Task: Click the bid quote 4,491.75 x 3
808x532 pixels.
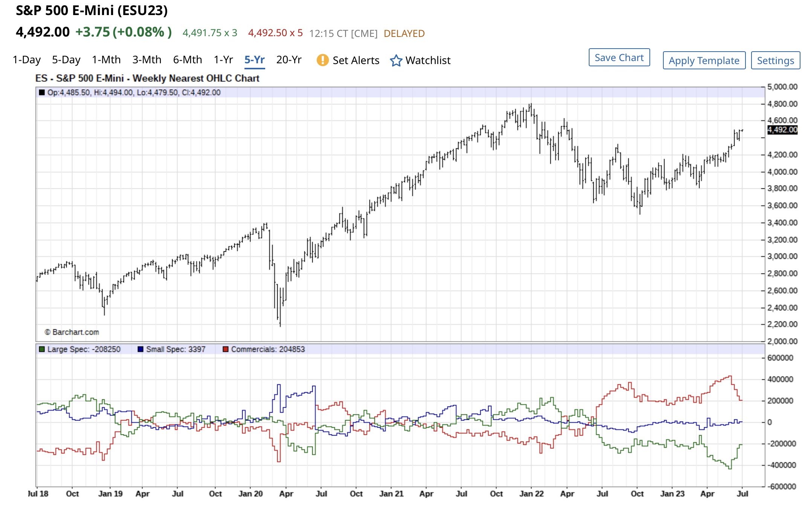Action: point(210,33)
